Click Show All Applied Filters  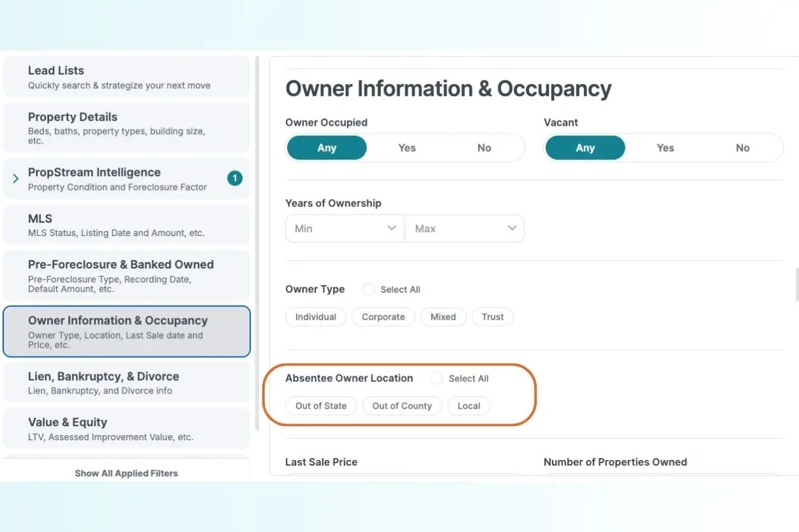(x=126, y=473)
